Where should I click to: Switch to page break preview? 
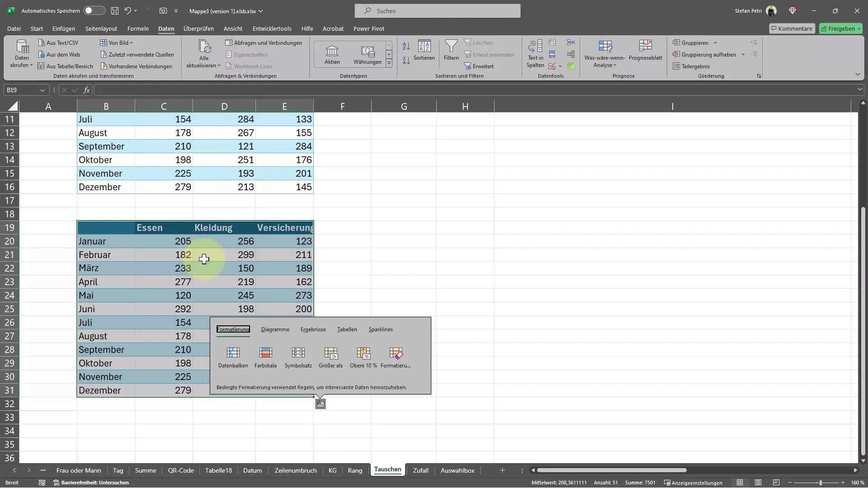click(776, 483)
